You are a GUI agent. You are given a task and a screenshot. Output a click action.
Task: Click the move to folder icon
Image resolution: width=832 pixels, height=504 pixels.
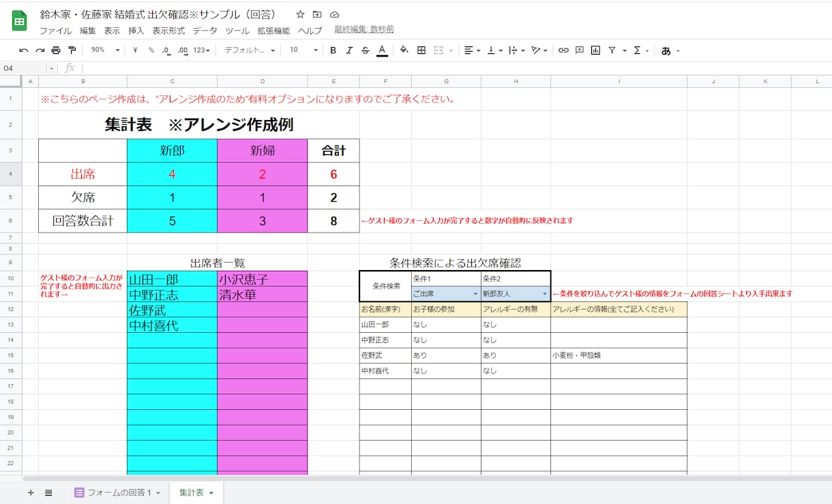click(x=317, y=14)
